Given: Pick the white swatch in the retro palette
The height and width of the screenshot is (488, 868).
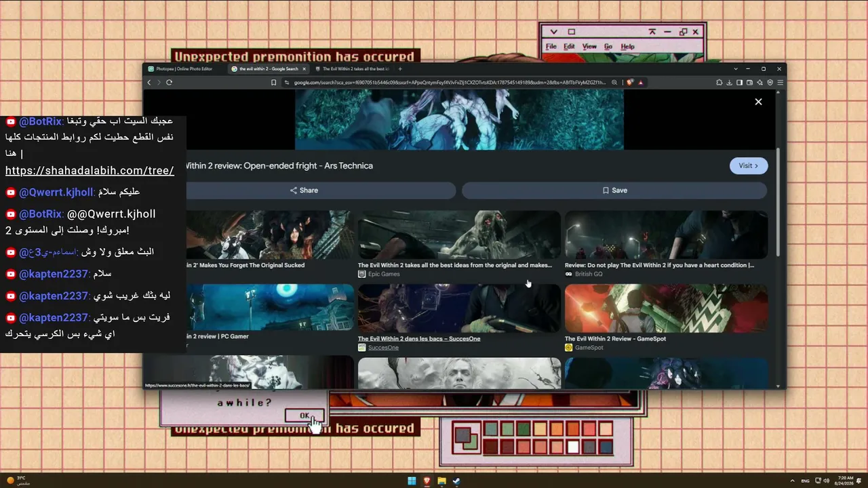Looking at the screenshot, I should click(x=573, y=447).
